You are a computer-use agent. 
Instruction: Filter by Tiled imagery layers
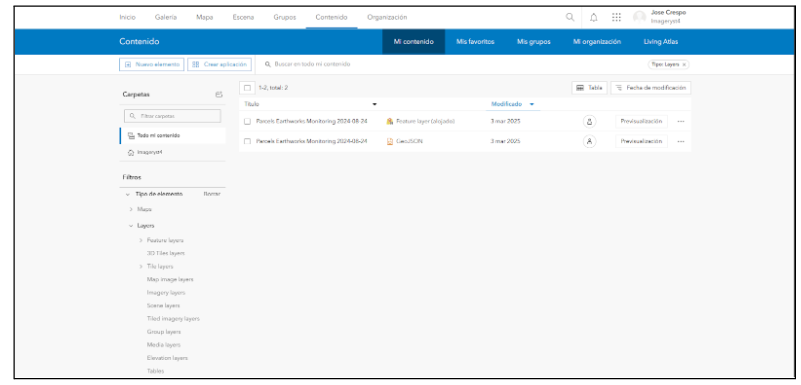pos(173,319)
